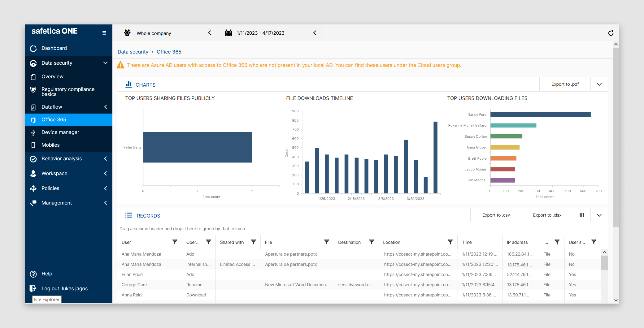This screenshot has width=644, height=328.
Task: Click 'Anna Reid' in records table
Action: coord(132,295)
